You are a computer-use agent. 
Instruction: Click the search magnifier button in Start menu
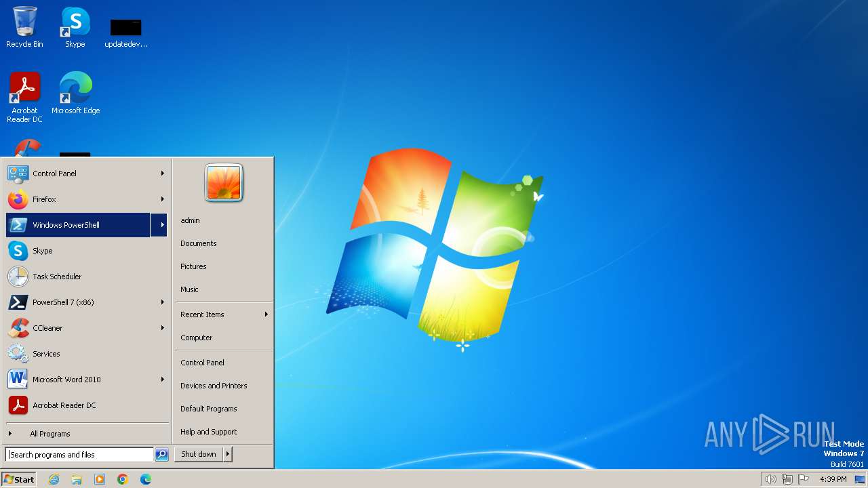pyautogui.click(x=161, y=455)
